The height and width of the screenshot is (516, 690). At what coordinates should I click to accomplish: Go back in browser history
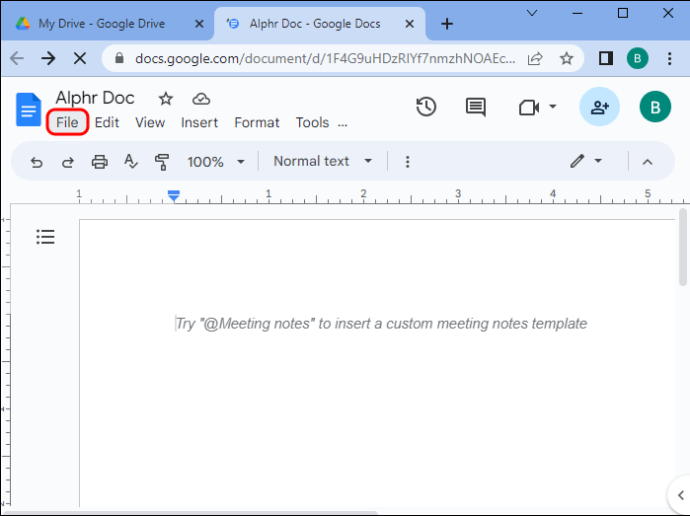17,58
